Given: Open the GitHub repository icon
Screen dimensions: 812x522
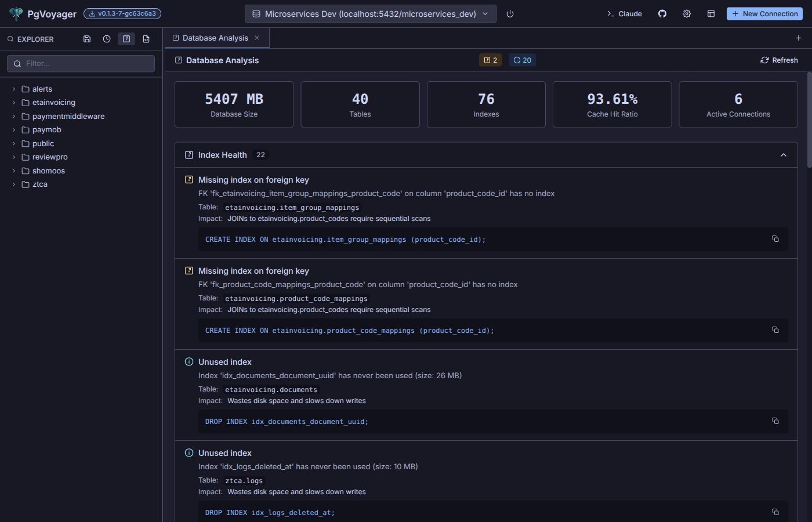Looking at the screenshot, I should [662, 14].
